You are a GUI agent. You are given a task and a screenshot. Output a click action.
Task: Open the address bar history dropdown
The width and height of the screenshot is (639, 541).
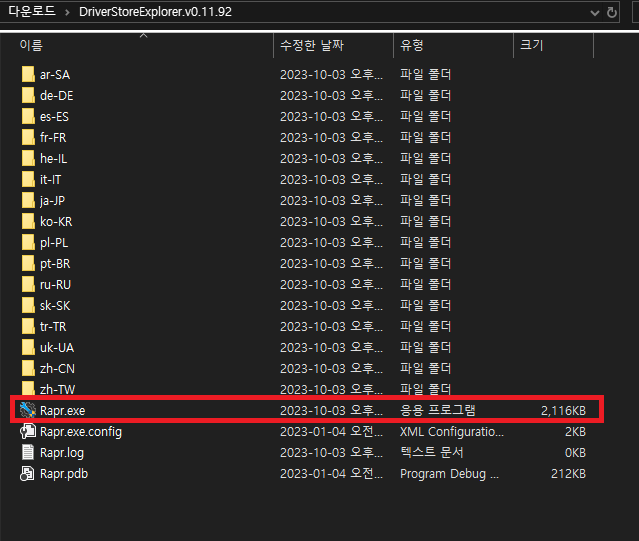[x=595, y=13]
